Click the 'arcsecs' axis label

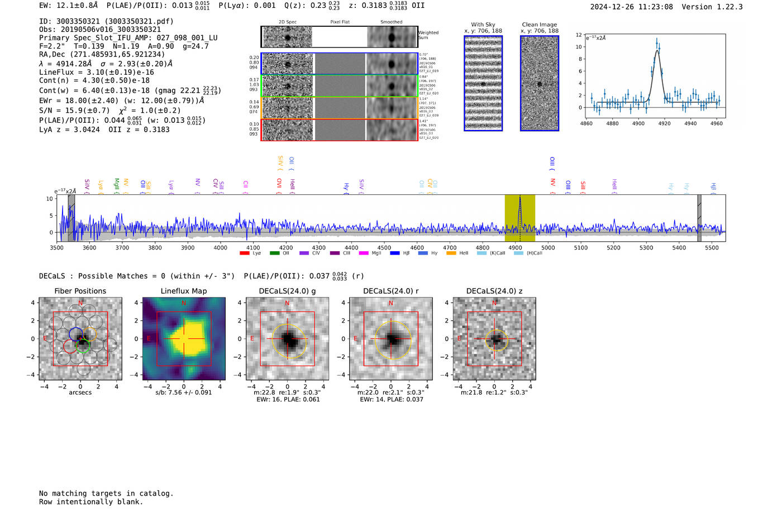tap(80, 392)
